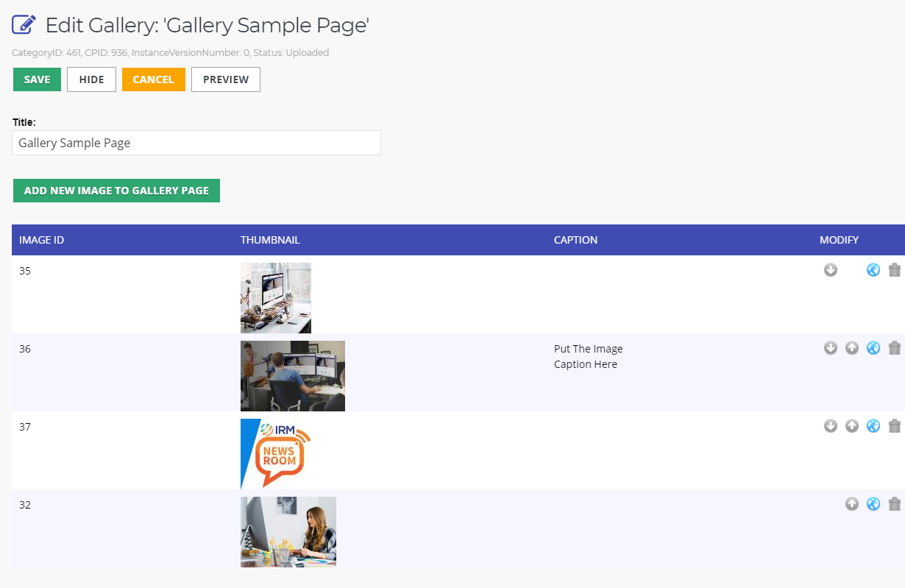Image resolution: width=905 pixels, height=588 pixels.
Task: Add a new image to the gallery page
Action: pos(116,190)
